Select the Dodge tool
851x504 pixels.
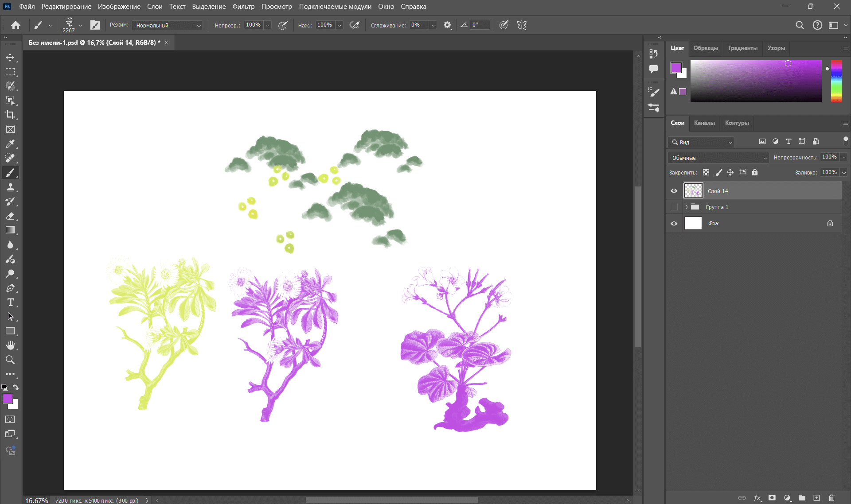coord(10,273)
